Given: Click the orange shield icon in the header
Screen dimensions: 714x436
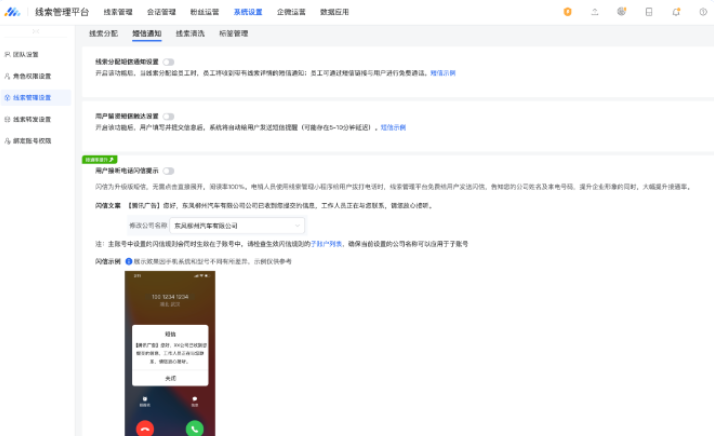Looking at the screenshot, I should click(x=567, y=12).
